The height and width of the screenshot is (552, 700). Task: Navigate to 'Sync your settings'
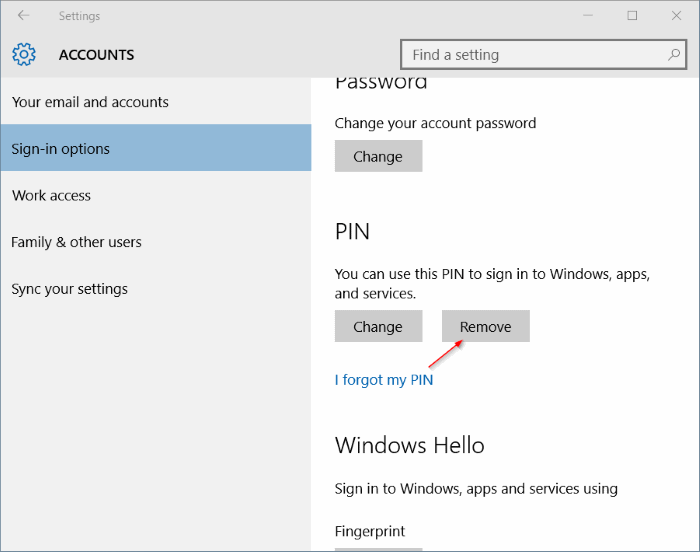(x=69, y=289)
